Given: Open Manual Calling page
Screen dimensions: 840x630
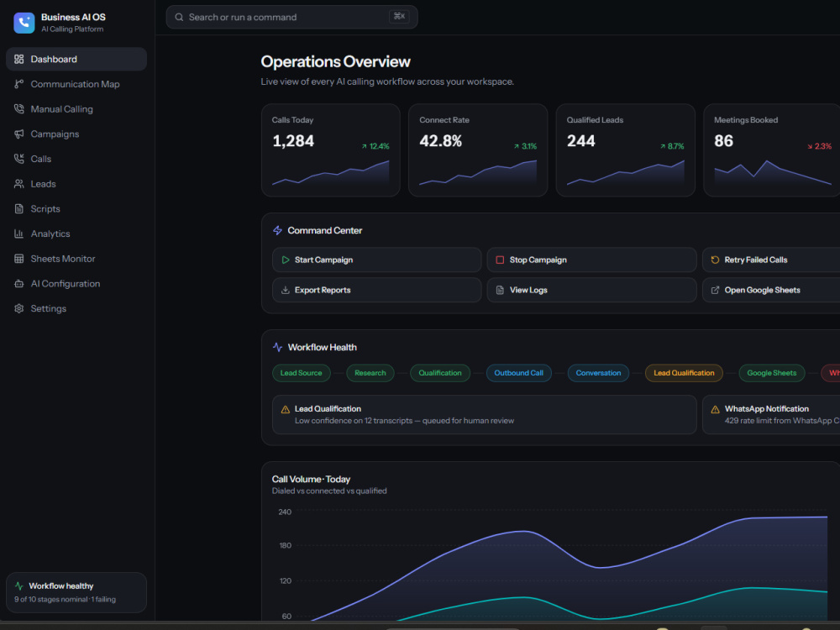Looking at the screenshot, I should [x=76, y=109].
